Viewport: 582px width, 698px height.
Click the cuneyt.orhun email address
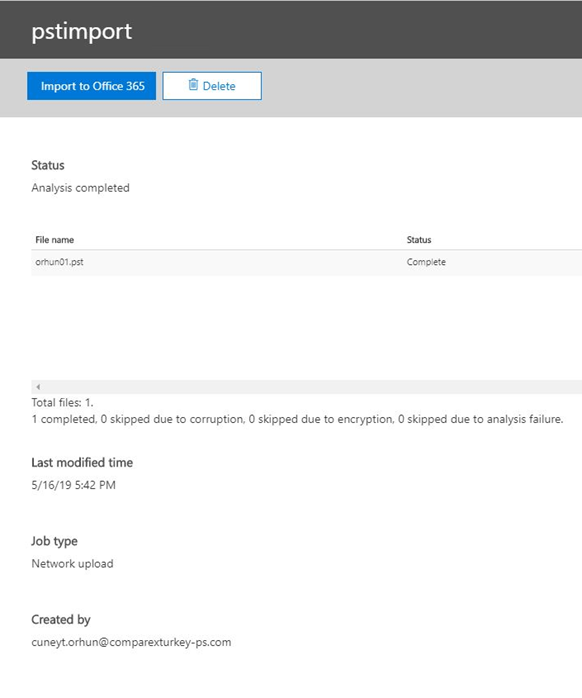[x=131, y=642]
